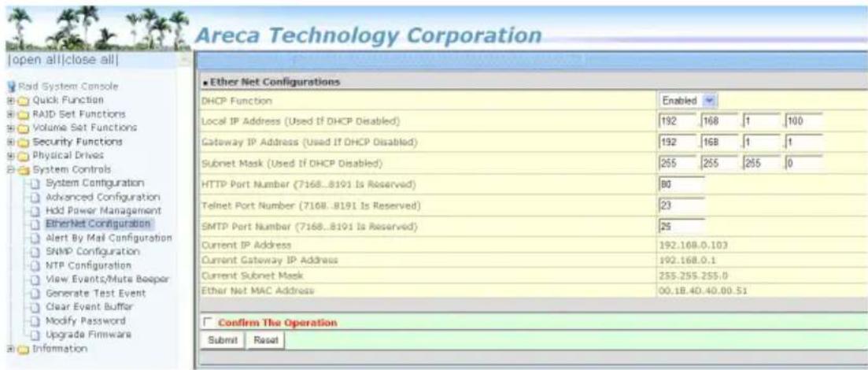The height and width of the screenshot is (370, 868).
Task: Click the Reset button
Action: coord(265,340)
